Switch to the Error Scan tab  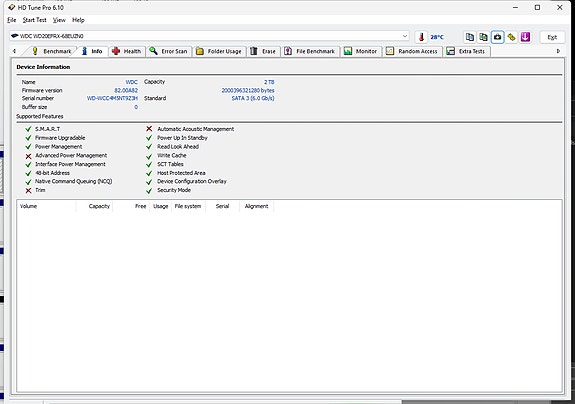(169, 51)
